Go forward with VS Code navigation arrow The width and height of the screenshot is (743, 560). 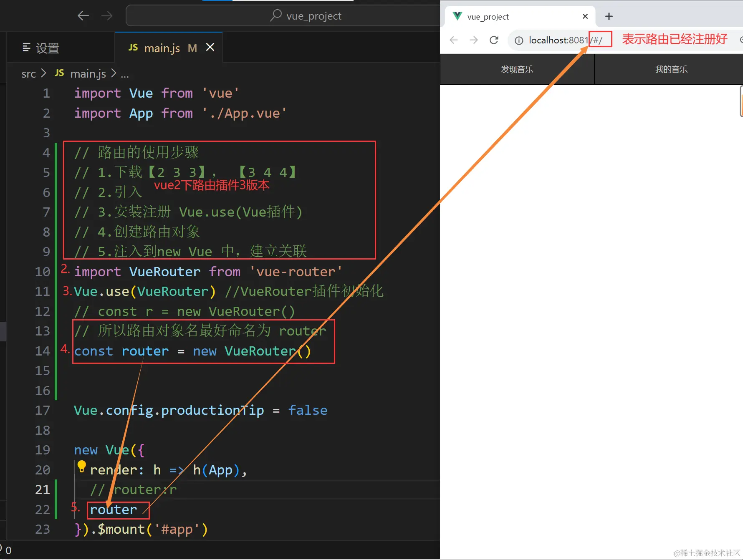pos(107,16)
